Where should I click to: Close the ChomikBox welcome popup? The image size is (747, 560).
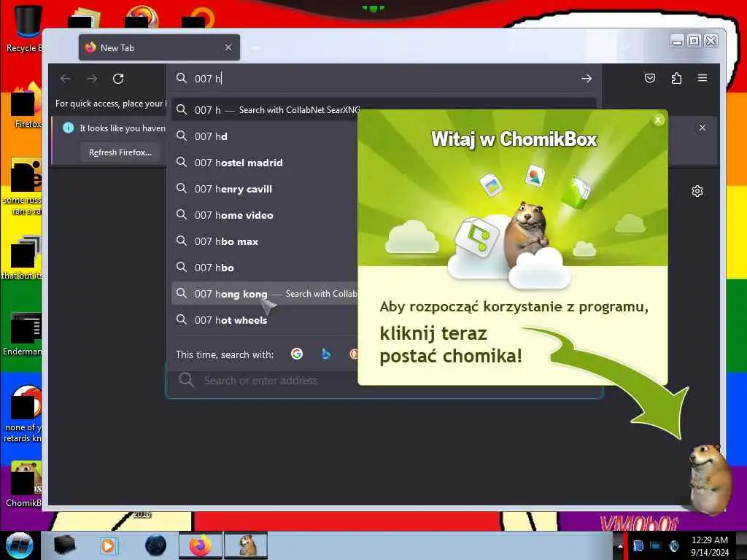[658, 120]
